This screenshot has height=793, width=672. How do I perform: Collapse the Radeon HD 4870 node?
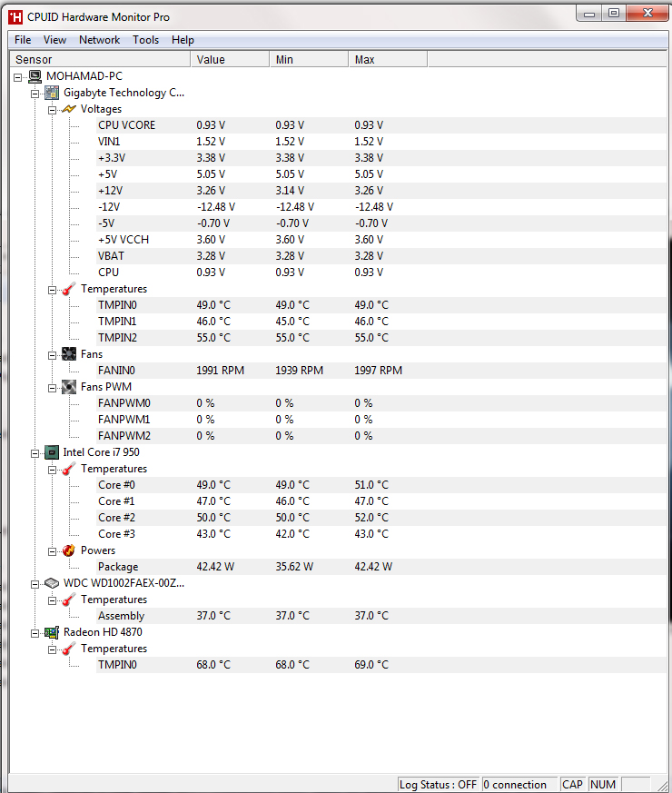click(x=35, y=634)
